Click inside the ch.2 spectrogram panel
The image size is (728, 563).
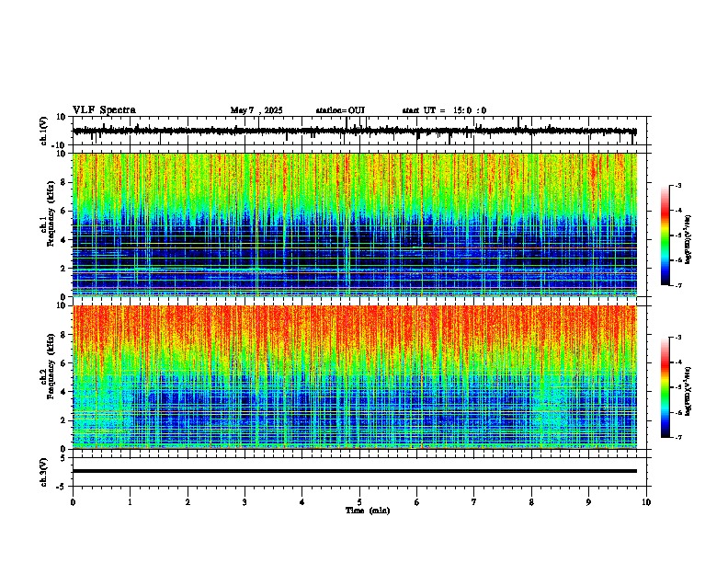point(355,377)
